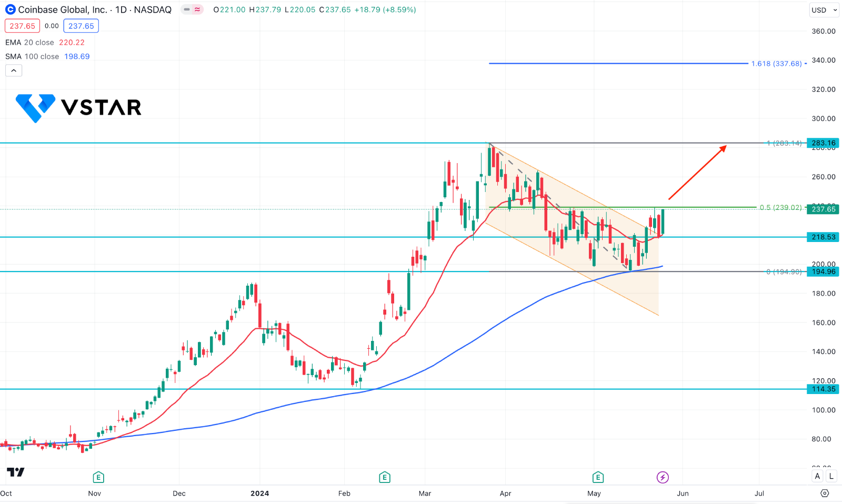Open the USD currency dropdown
Image resolution: width=842 pixels, height=504 pixels.
(824, 10)
